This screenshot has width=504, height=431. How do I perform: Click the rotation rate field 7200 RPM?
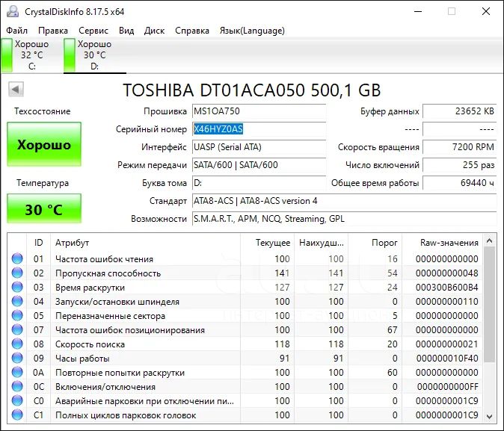[x=460, y=147]
